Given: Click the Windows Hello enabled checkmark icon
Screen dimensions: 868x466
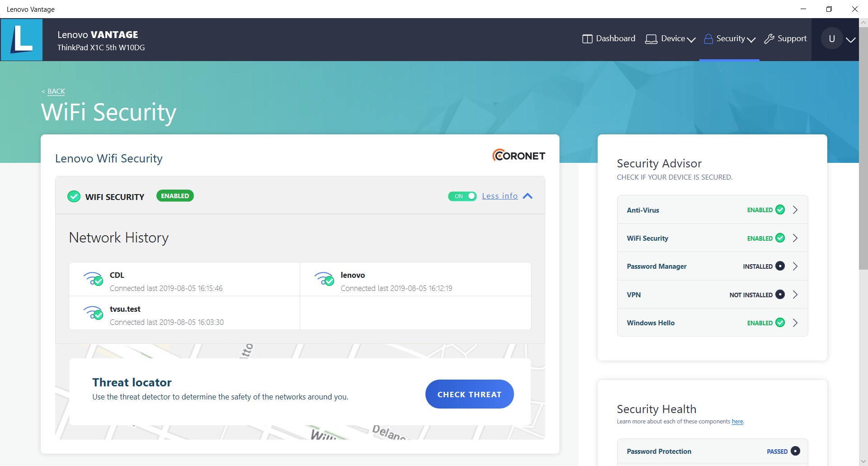Looking at the screenshot, I should pos(780,323).
